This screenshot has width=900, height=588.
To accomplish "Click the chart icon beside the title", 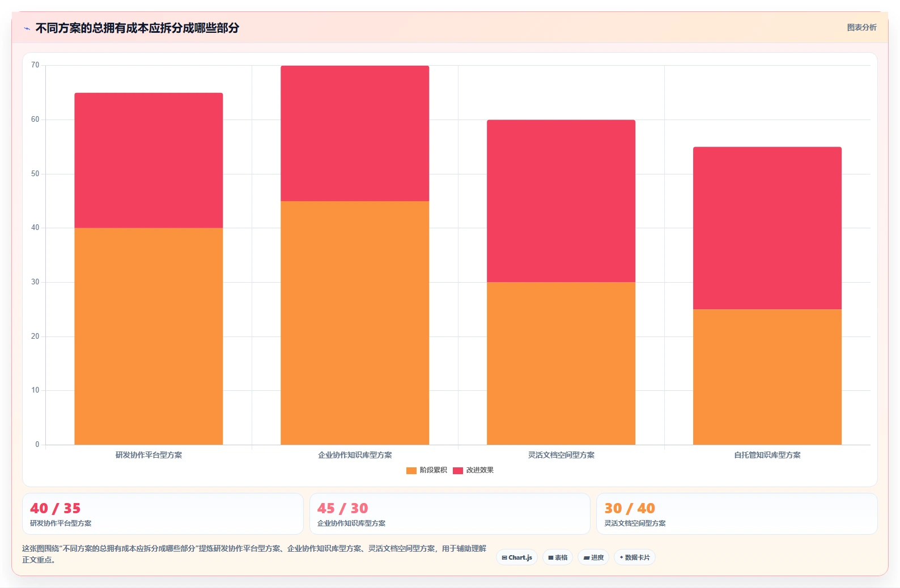I will 27,28.
